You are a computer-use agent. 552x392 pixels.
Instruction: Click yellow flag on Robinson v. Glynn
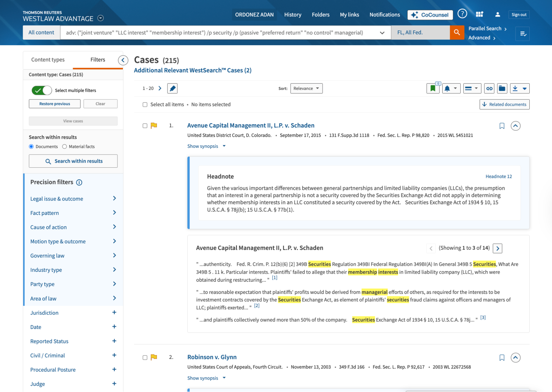coord(154,357)
